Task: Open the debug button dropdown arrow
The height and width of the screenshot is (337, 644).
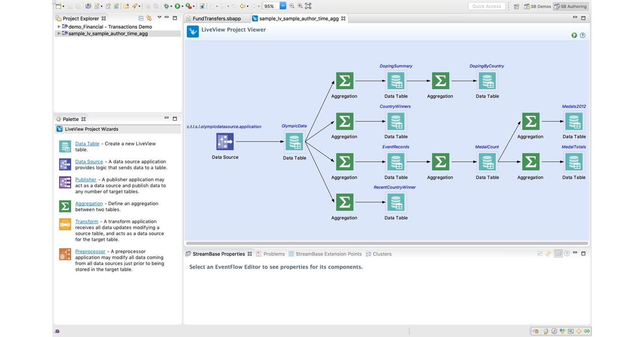Action: point(171,7)
